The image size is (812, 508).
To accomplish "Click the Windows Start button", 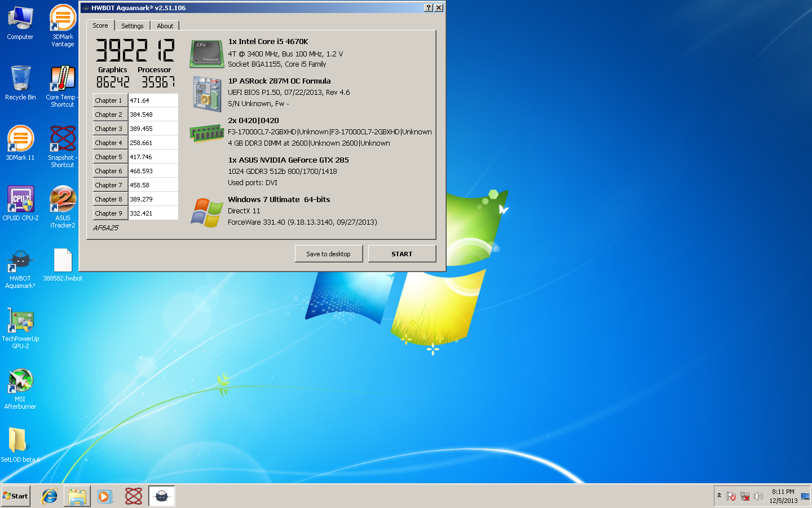I will coord(15,496).
